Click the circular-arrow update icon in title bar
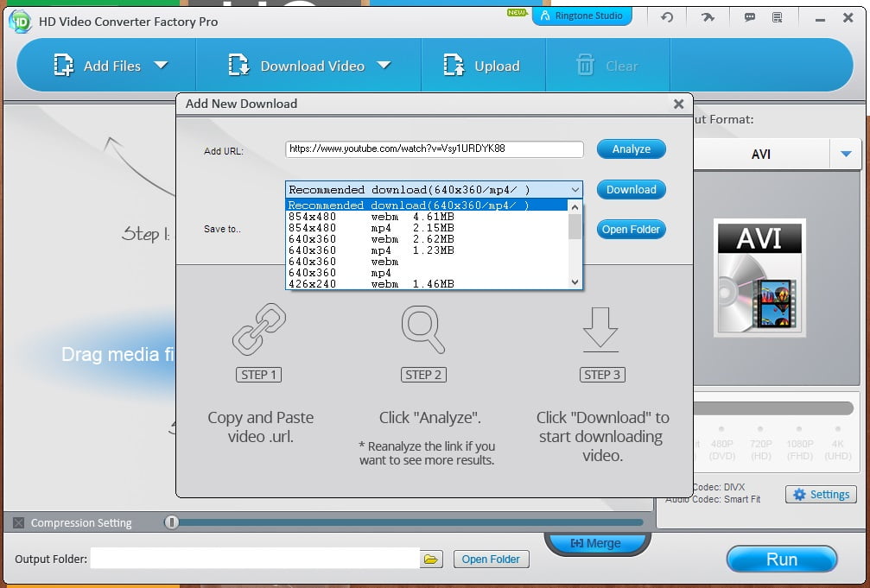 [x=666, y=16]
